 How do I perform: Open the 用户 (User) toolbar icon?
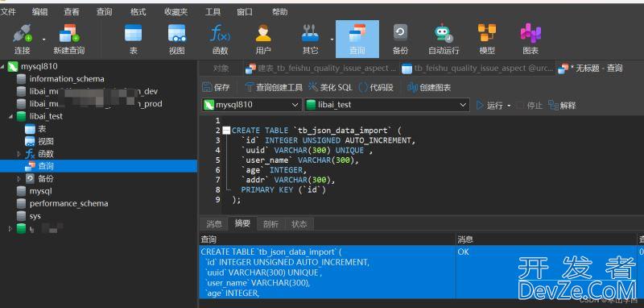[x=263, y=40]
